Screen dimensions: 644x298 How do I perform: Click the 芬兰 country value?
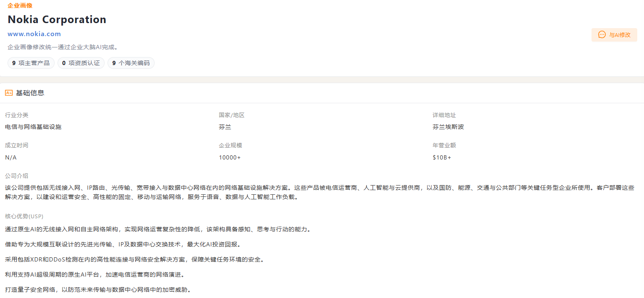(225, 127)
